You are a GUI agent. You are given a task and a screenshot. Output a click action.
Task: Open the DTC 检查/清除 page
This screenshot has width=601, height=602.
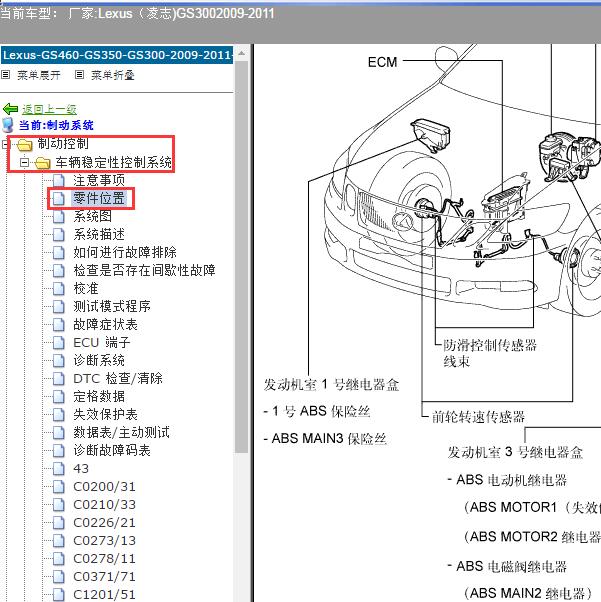click(x=118, y=379)
